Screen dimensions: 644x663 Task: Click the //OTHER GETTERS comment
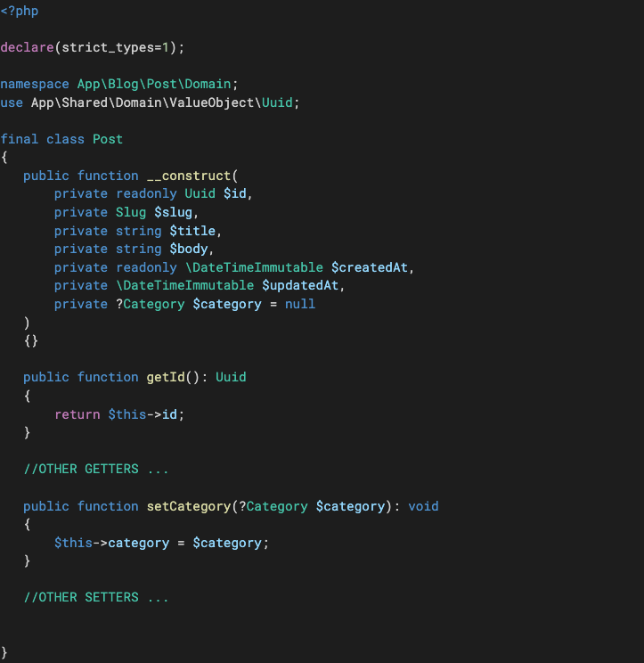pos(96,469)
